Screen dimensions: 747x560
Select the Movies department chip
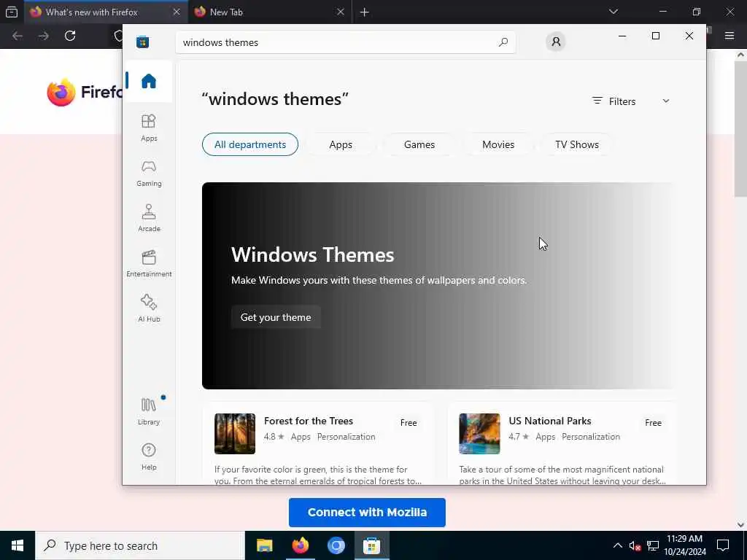coord(498,144)
